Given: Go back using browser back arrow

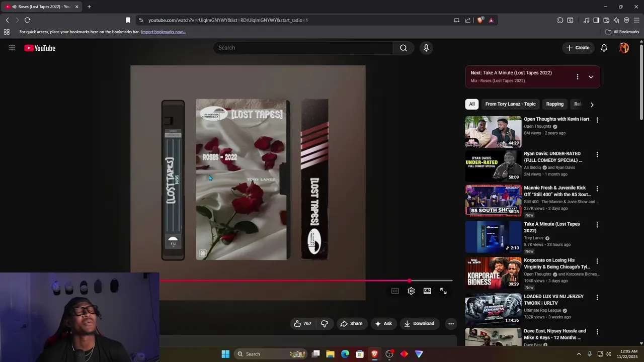Looking at the screenshot, I should click(7, 20).
